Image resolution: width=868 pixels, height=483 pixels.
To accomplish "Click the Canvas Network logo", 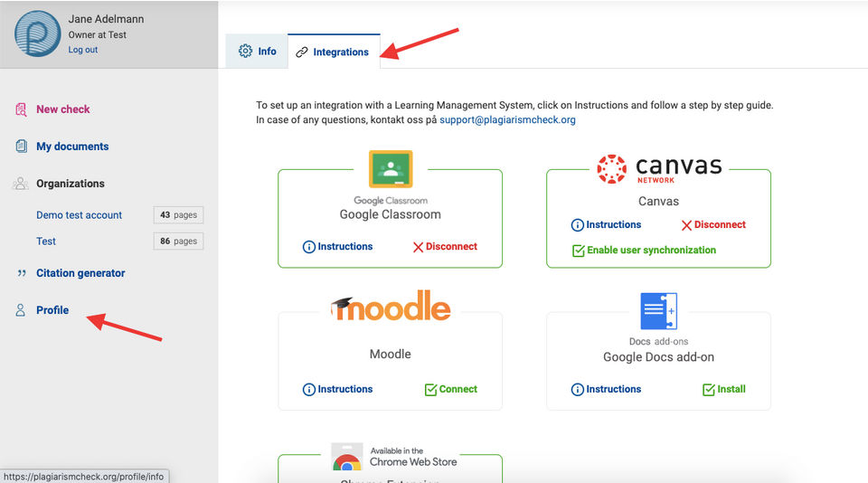I will click(x=659, y=169).
